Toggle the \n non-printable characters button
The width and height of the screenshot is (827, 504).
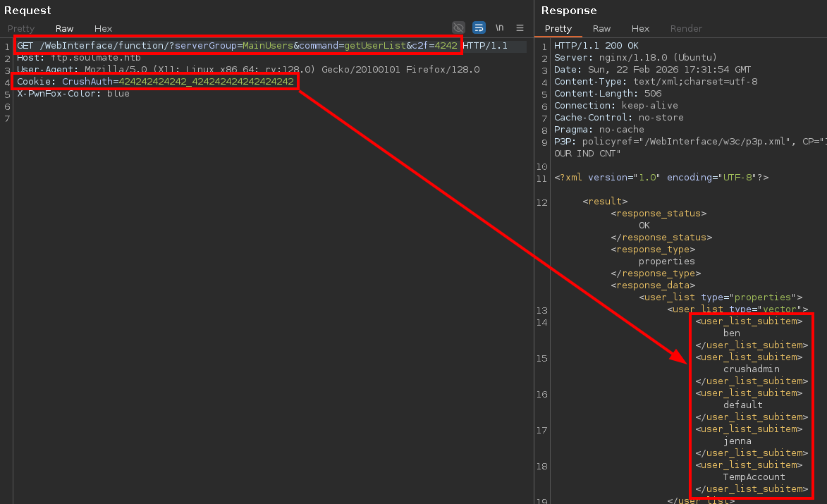pos(499,27)
